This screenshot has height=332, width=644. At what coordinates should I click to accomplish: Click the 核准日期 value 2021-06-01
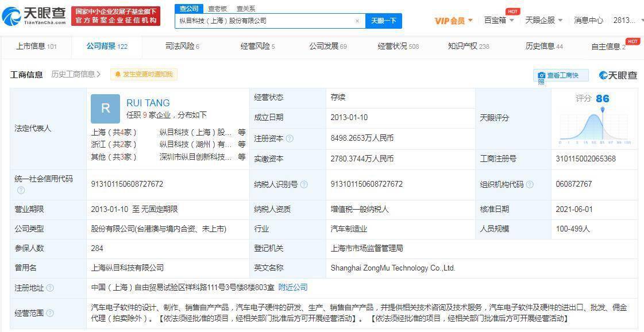coord(574,209)
